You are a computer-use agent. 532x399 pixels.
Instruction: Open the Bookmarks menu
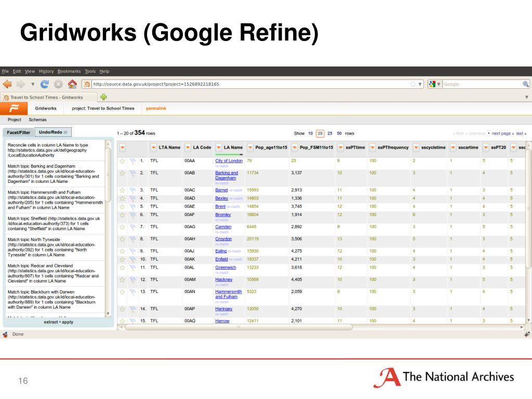click(69, 71)
